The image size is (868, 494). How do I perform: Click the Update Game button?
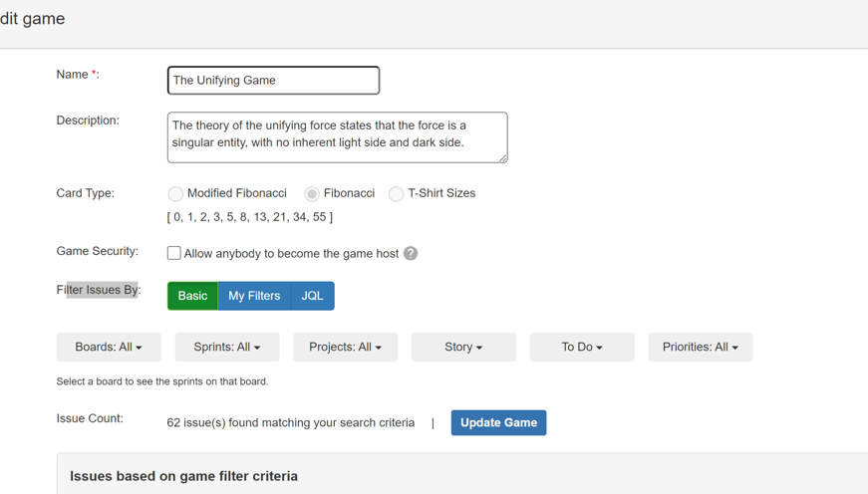[498, 422]
